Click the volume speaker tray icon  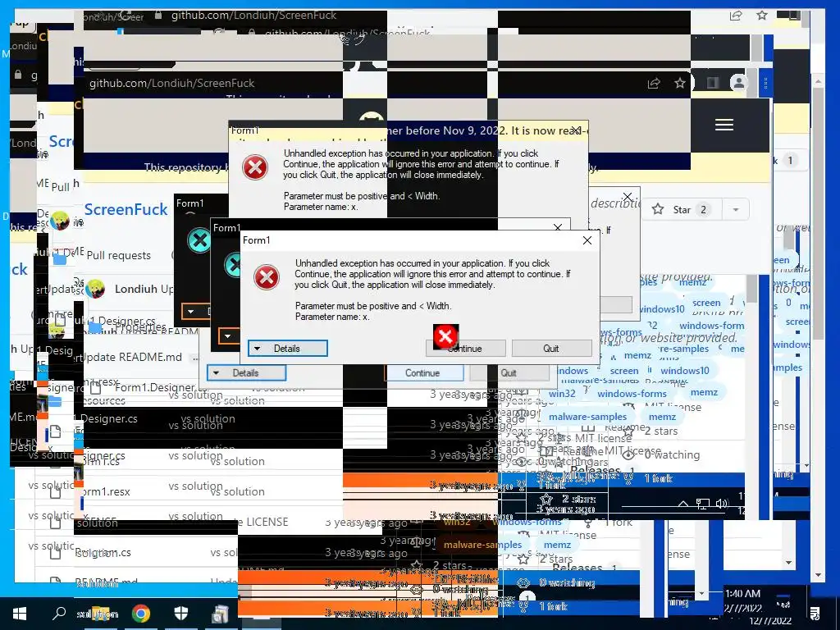722,504
